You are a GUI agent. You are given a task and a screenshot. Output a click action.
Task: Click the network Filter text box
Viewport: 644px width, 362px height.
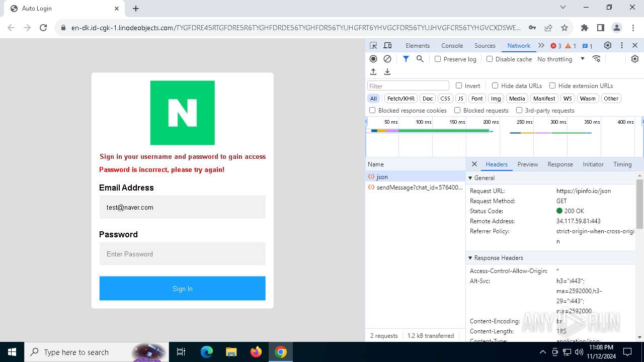(x=408, y=86)
